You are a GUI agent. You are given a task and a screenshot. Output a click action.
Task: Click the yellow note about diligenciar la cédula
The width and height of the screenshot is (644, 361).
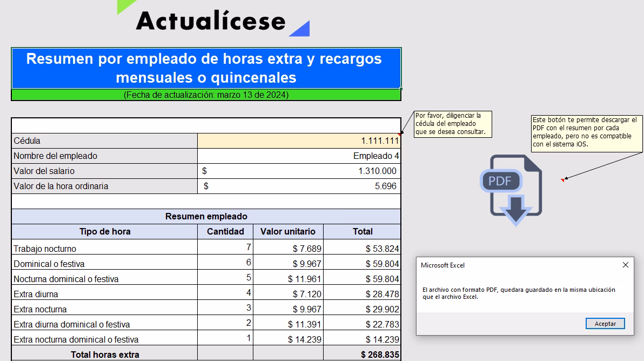coord(453,124)
